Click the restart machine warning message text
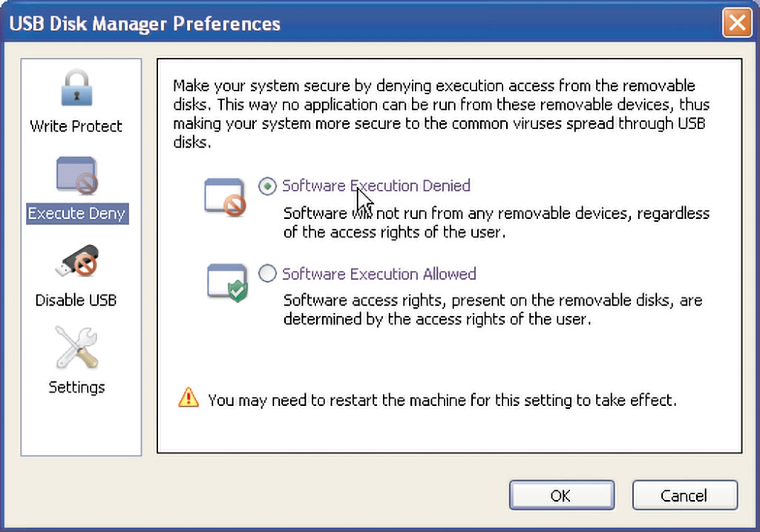The image size is (760, 532). [x=442, y=400]
